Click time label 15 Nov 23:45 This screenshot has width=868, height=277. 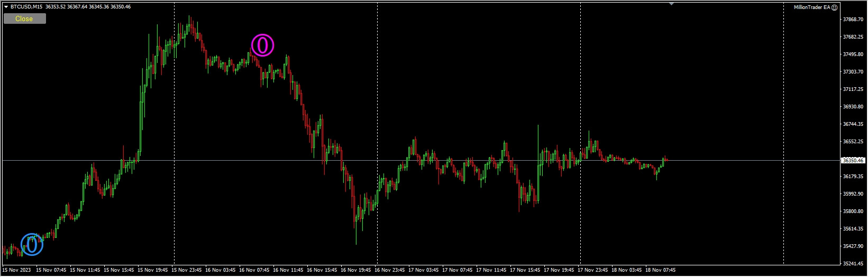click(x=187, y=270)
